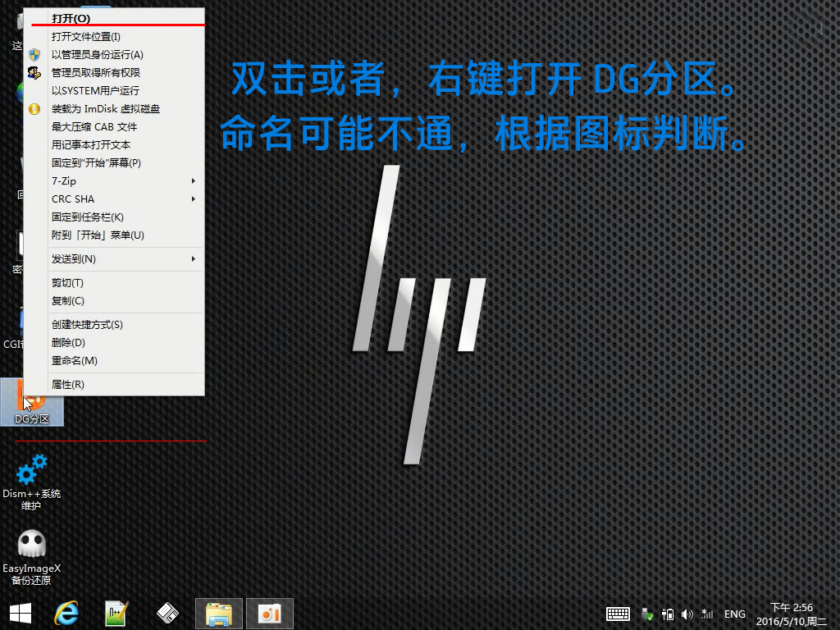Open the 发送到(N) submenu
Image resolution: width=840 pixels, height=630 pixels.
114,259
